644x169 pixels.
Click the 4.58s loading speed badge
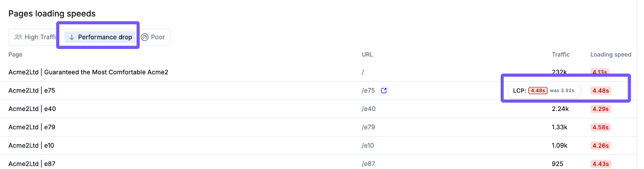tap(600, 127)
